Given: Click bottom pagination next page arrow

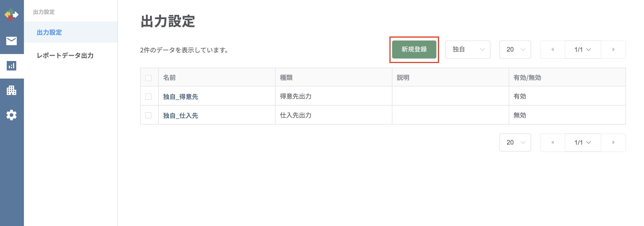Looking at the screenshot, I should 613,142.
